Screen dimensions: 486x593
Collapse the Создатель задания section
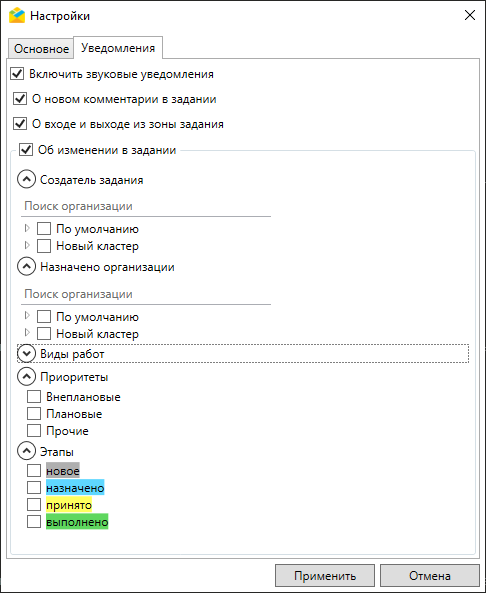tap(26, 180)
